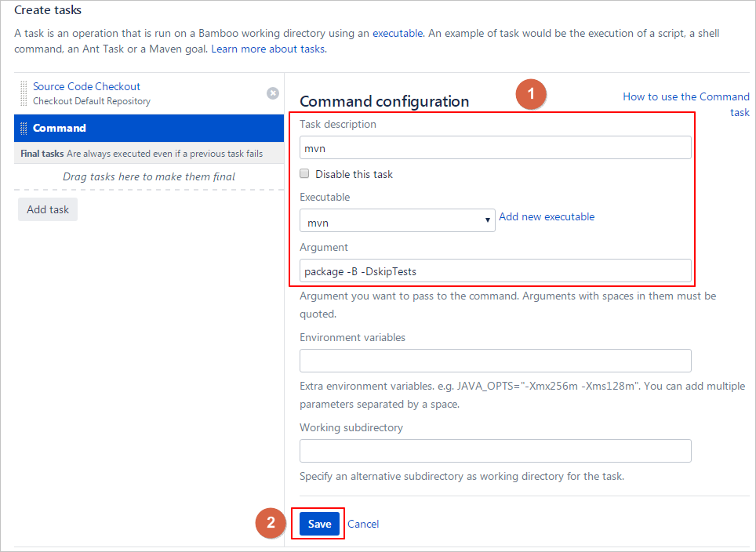The image size is (756, 552).
Task: Click the 'Task description' label
Action: coord(337,125)
